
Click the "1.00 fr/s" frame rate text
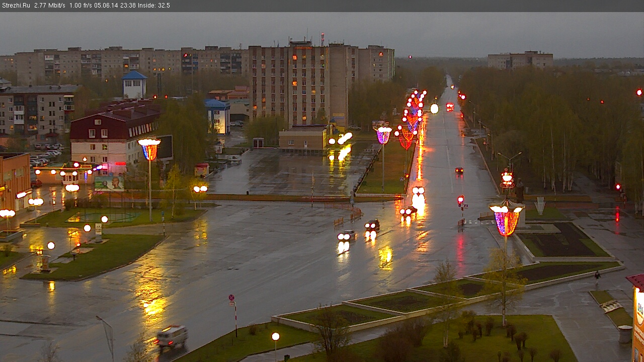[80, 6]
